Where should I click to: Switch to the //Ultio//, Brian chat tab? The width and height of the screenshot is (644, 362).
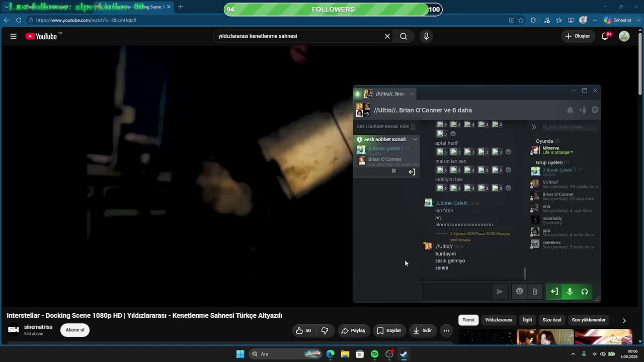385,94
